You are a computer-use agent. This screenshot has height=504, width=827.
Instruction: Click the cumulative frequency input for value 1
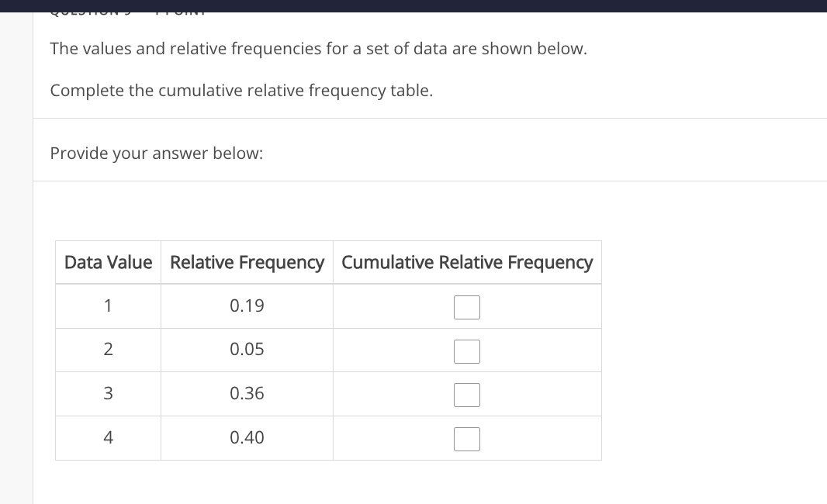click(x=467, y=307)
